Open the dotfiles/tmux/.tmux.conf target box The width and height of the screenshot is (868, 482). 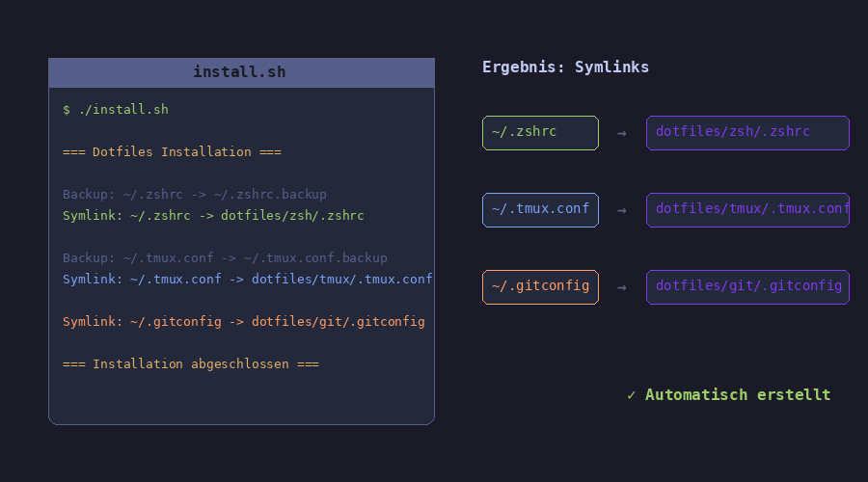click(x=747, y=210)
